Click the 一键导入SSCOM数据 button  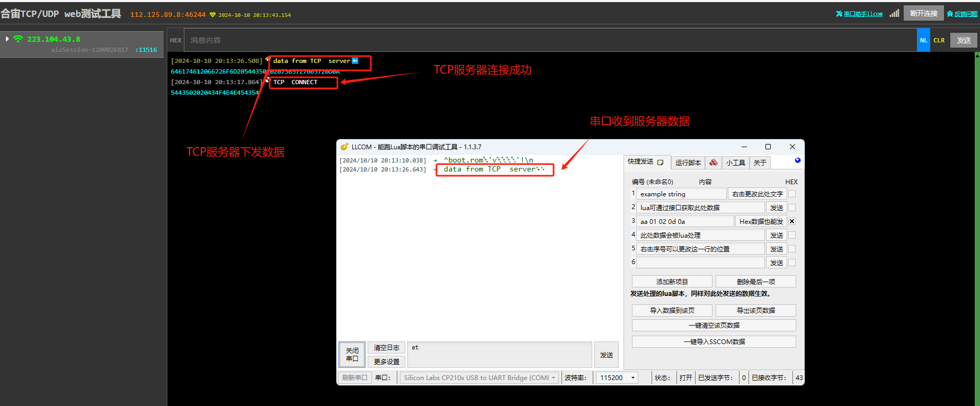(x=714, y=341)
